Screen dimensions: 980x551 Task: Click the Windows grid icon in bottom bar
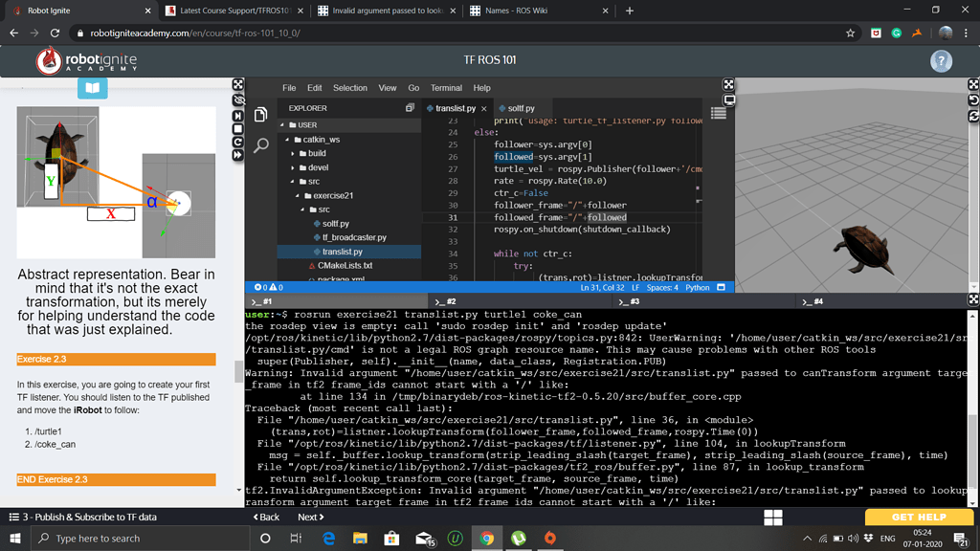click(x=773, y=518)
